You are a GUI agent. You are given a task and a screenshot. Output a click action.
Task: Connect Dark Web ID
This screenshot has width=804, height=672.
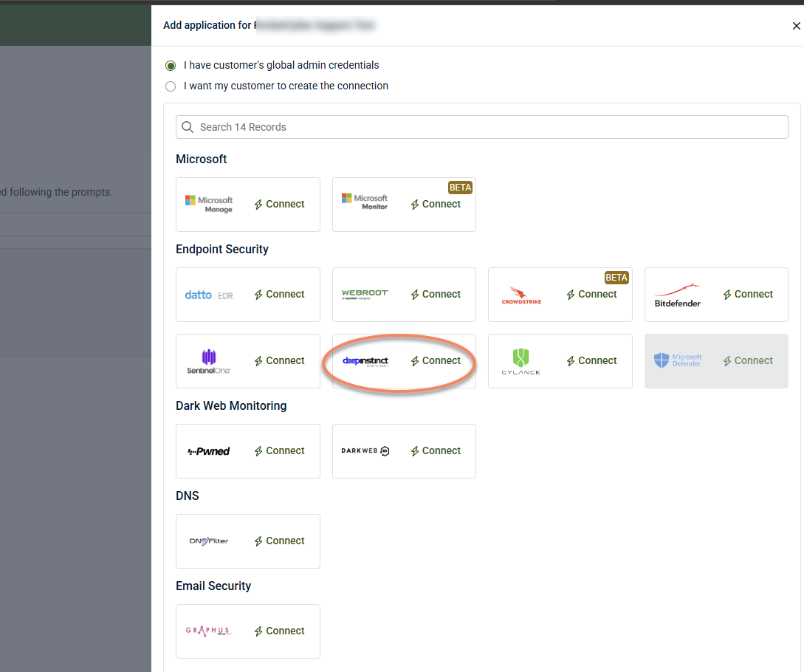click(436, 451)
